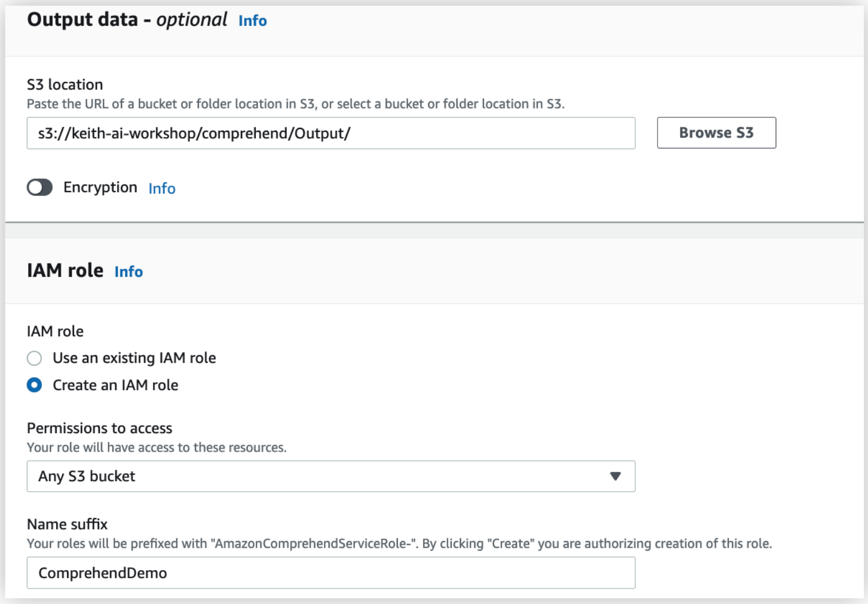The height and width of the screenshot is (604, 868).
Task: Click the Encryption label text
Action: tap(100, 187)
